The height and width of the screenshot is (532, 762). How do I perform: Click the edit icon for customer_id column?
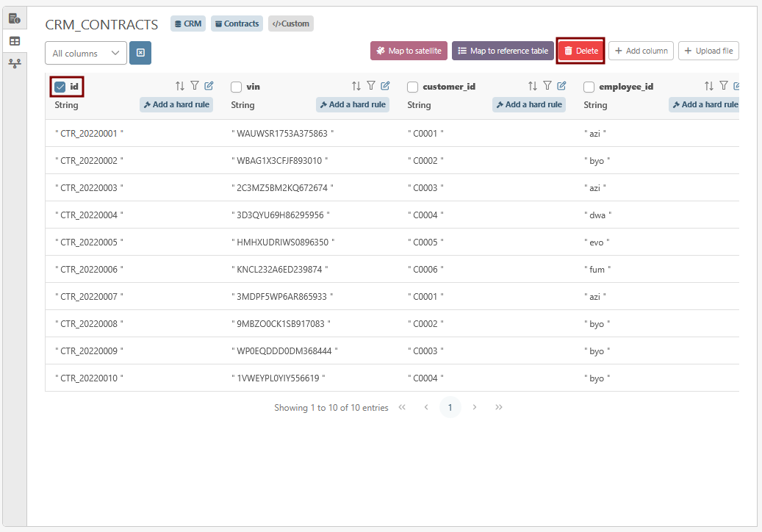click(x=561, y=86)
